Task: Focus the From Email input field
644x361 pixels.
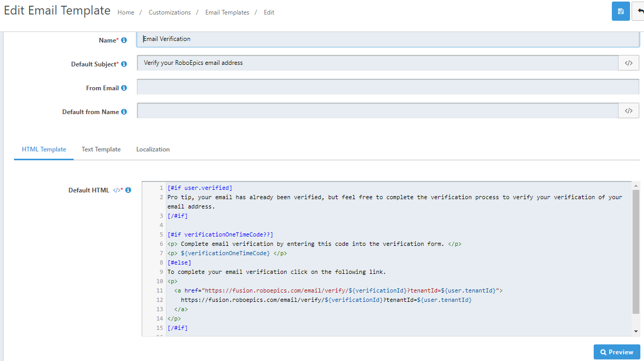Action: coord(388,87)
